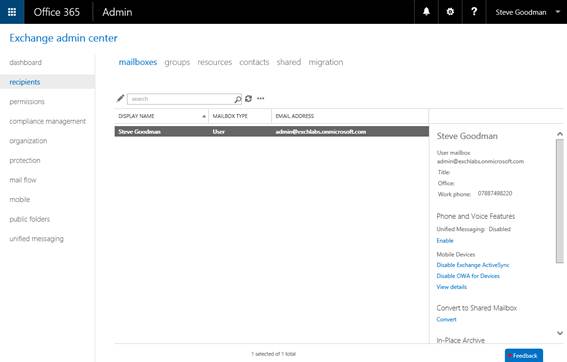Click work phone number 07887498220
The image size is (567, 362).
495,193
